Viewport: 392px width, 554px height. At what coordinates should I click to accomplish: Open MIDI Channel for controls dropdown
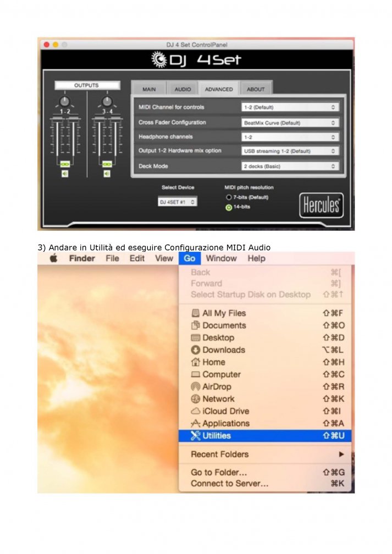pyautogui.click(x=290, y=107)
